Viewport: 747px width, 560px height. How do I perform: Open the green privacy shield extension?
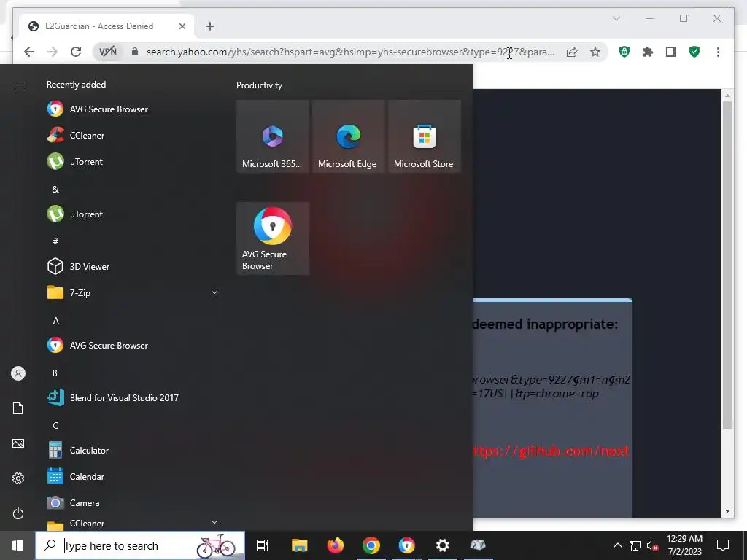(x=624, y=52)
